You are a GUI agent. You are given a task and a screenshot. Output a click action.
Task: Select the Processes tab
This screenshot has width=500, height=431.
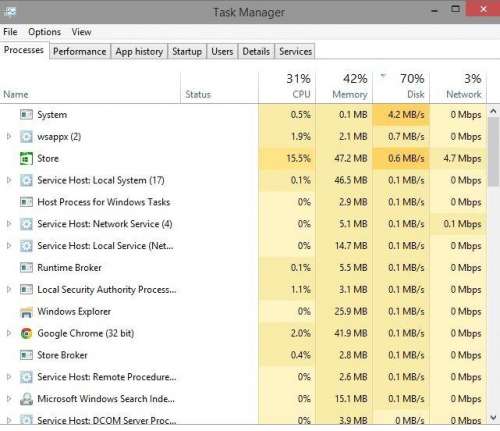coord(24,50)
